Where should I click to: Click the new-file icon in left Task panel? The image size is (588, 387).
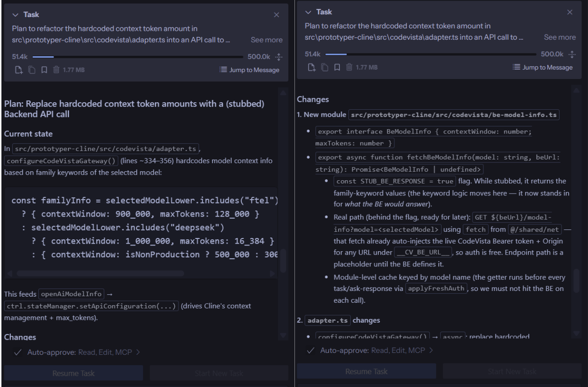19,70
